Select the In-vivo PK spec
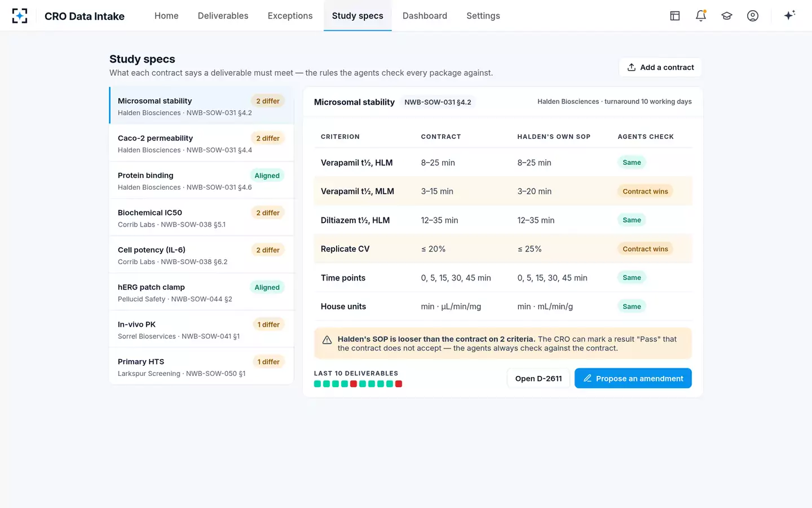The image size is (812, 508). pos(202,330)
